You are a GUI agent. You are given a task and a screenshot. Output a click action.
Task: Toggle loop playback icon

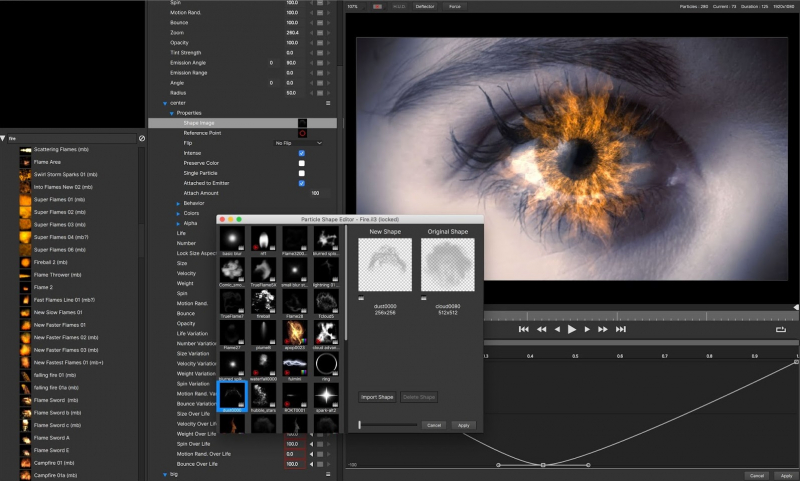point(780,328)
